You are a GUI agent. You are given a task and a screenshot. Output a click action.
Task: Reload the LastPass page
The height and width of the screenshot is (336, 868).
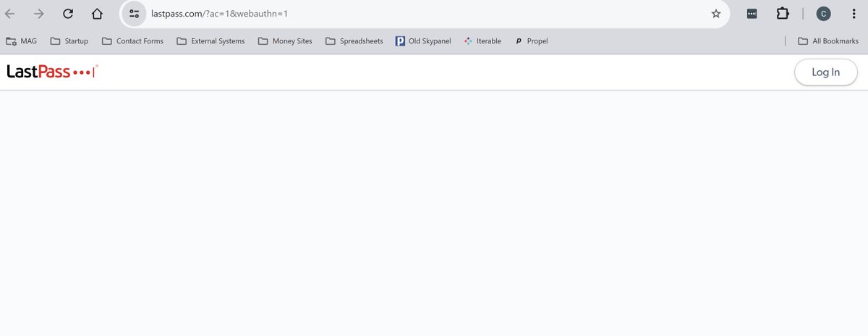tap(68, 14)
